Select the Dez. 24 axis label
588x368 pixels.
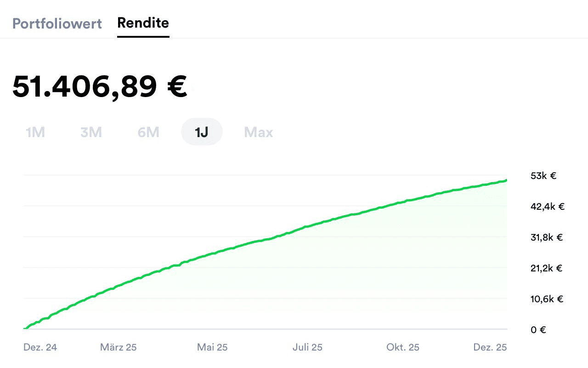click(x=40, y=347)
